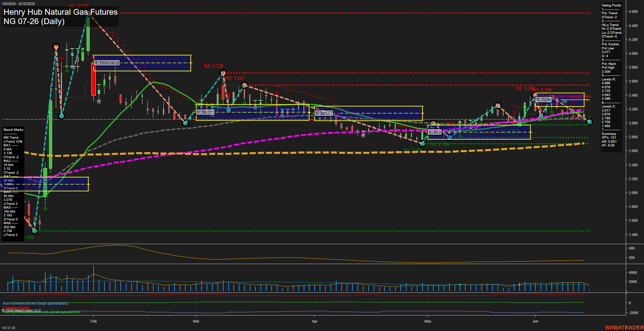Image resolution: width=644 pixels, height=331 pixels.
Task: Click the swing high pivot marker at R4: 3.720
Action: [223, 73]
